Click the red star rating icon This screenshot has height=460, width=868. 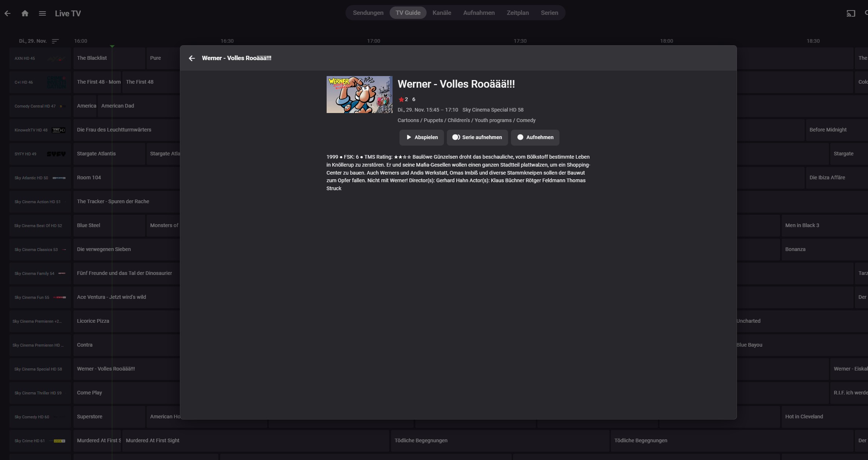(x=401, y=100)
